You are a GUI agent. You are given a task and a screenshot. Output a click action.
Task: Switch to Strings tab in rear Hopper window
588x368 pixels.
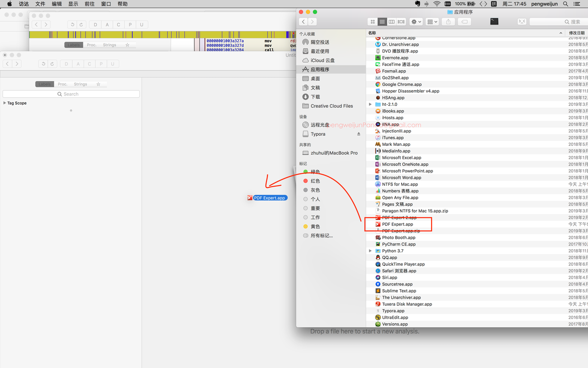(x=110, y=45)
